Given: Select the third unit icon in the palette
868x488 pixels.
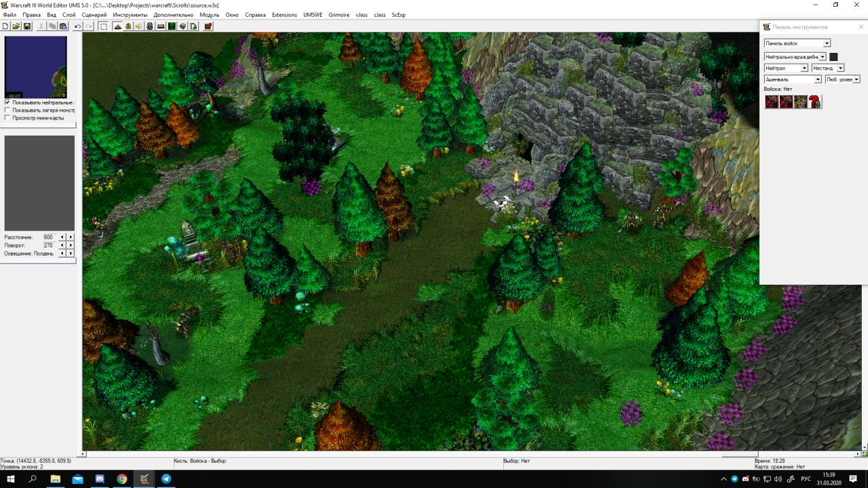Looking at the screenshot, I should [800, 102].
